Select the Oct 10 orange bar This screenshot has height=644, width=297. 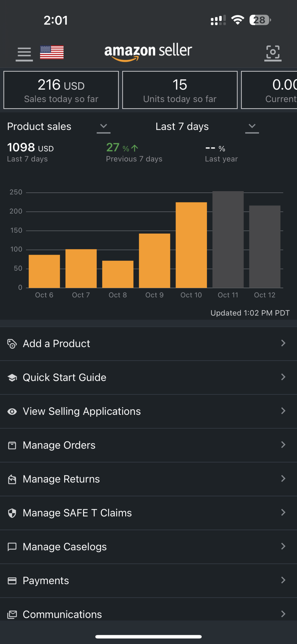[x=191, y=245]
